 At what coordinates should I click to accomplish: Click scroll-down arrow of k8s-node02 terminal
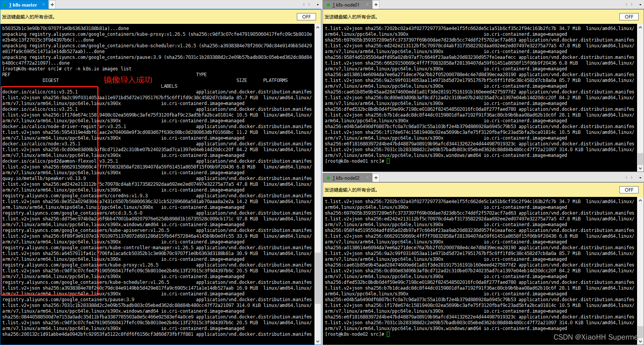coord(640,341)
